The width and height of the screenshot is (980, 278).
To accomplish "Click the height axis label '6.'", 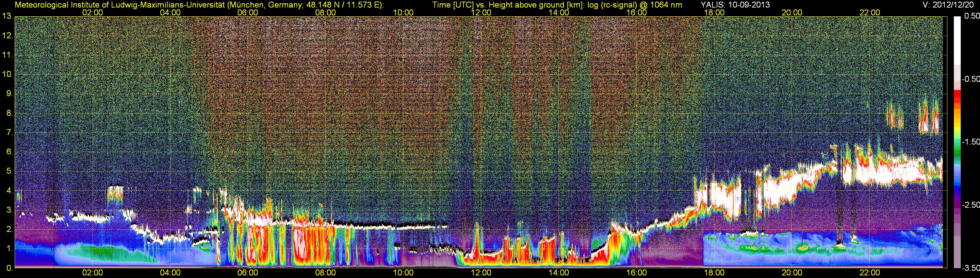I will click(9, 152).
